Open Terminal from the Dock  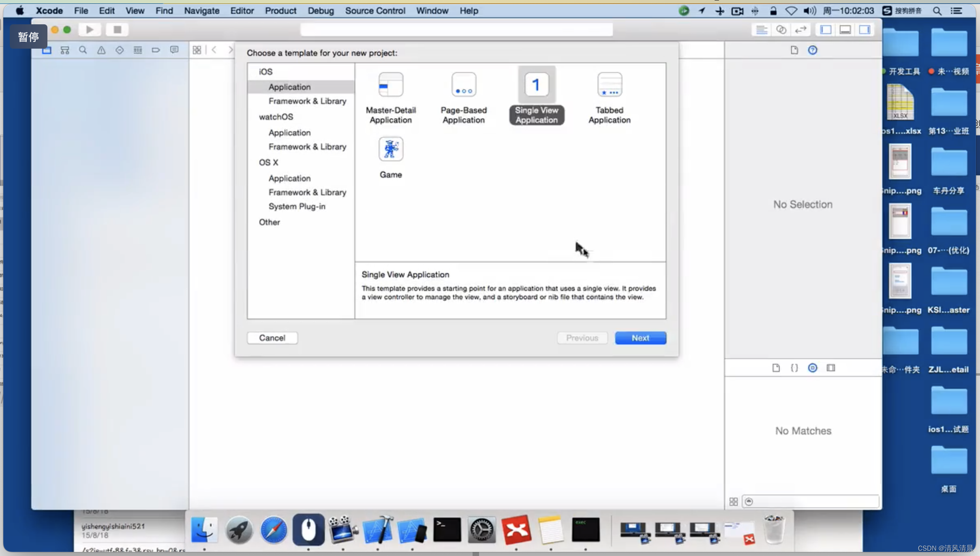447,529
